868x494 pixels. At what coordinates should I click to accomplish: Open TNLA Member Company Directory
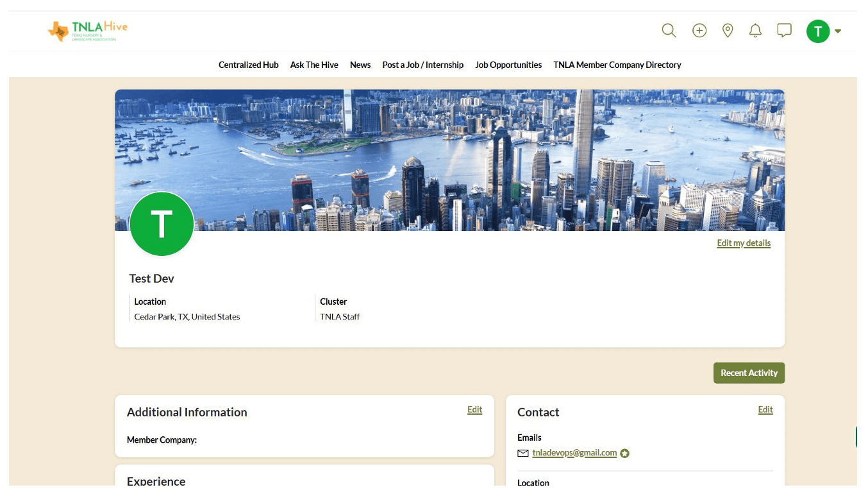[x=617, y=65]
